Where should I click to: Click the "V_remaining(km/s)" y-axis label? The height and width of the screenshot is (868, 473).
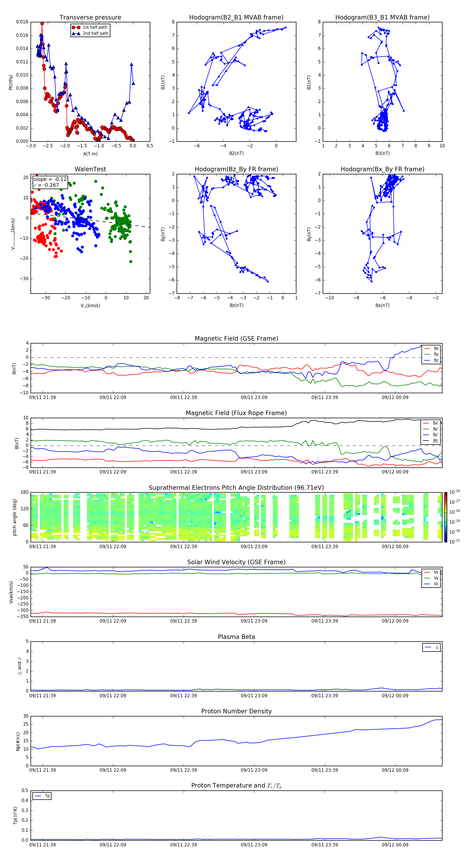click(x=13, y=234)
